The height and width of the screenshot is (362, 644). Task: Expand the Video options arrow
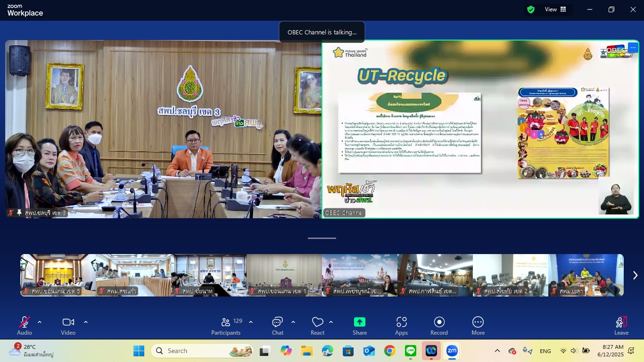click(86, 322)
